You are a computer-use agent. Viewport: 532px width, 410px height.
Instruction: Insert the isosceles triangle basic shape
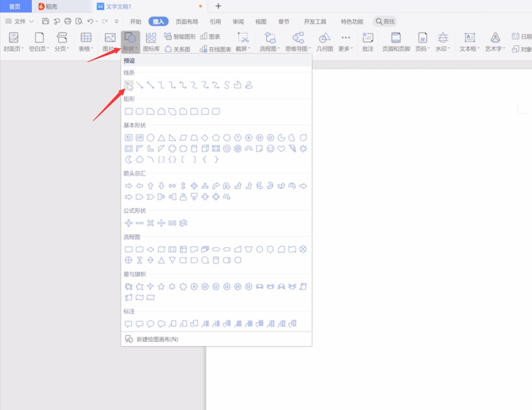(161, 138)
